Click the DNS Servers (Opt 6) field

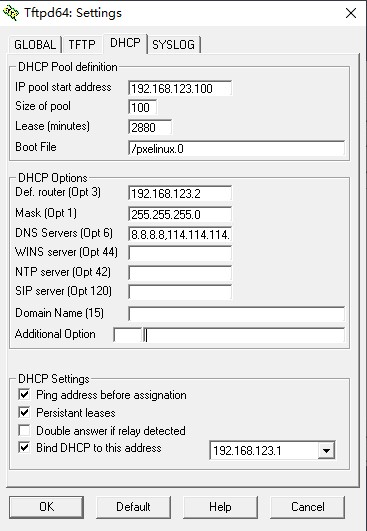tap(180, 234)
